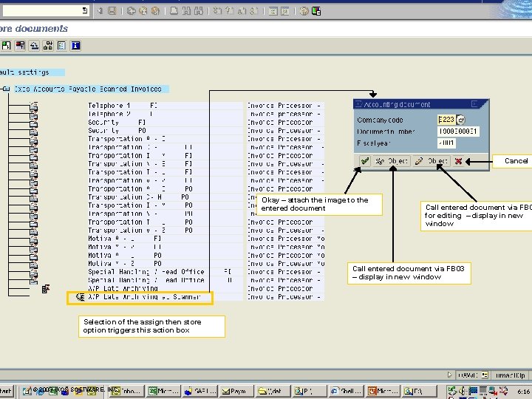
Task: Collapse the Accounts Payable Scanned Invoices node
Action: click(x=6, y=89)
